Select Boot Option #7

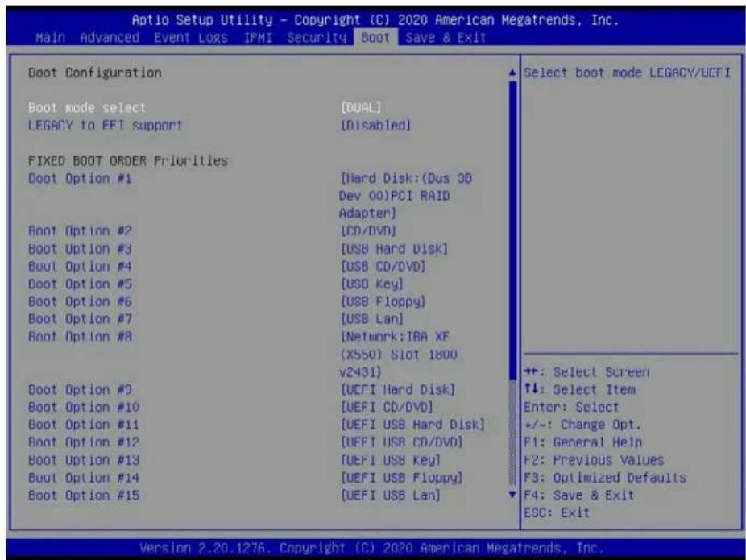(x=80, y=319)
